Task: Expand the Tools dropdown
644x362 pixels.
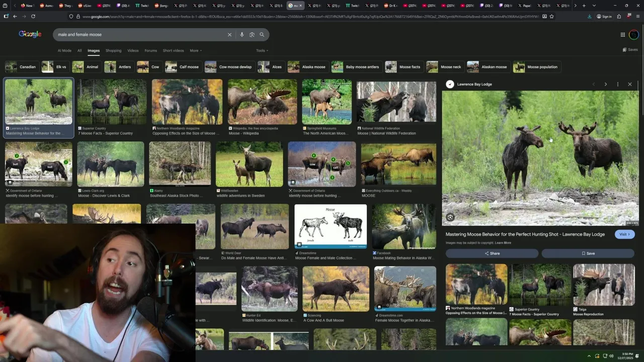Action: 262,50
